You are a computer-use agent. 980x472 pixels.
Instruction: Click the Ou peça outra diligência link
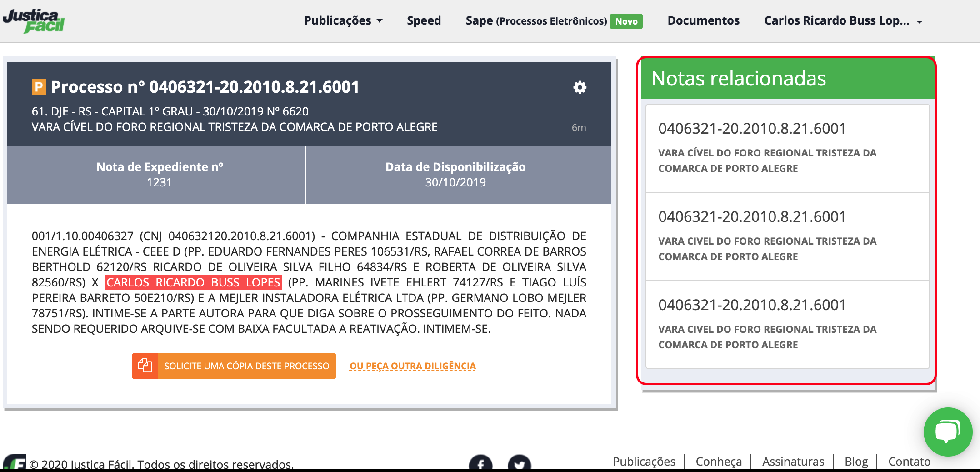pos(412,366)
